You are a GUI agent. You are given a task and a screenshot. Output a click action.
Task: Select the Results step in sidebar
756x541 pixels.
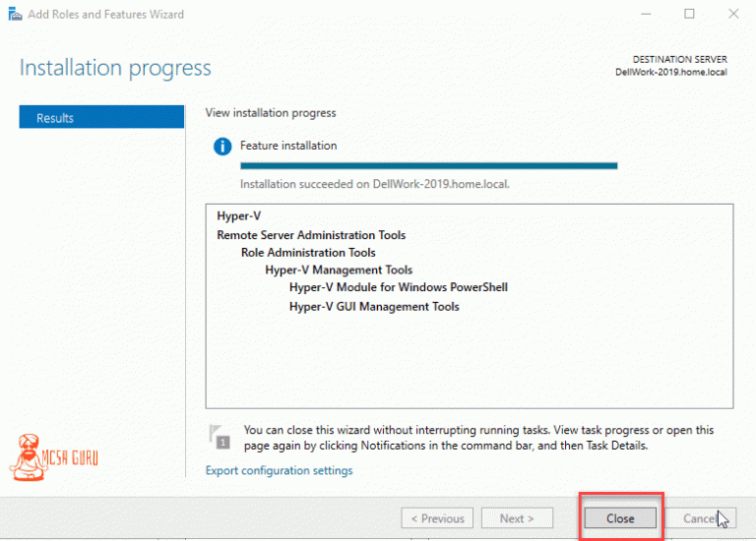pos(101,117)
